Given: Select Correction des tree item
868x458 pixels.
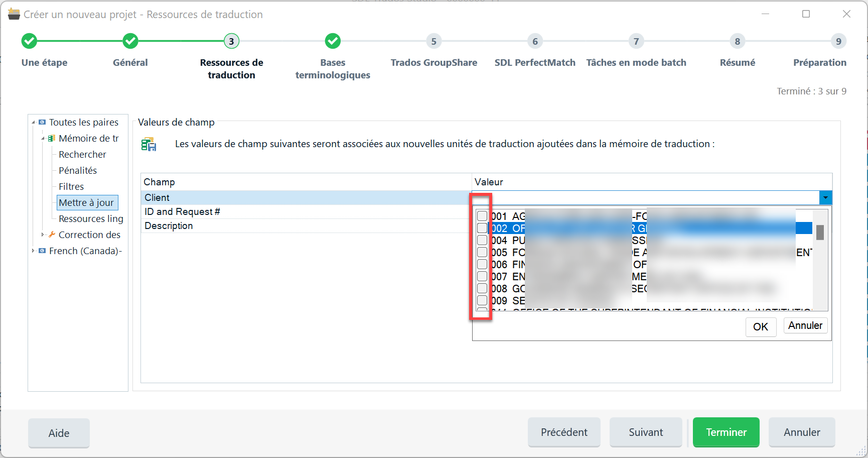Looking at the screenshot, I should (x=89, y=235).
